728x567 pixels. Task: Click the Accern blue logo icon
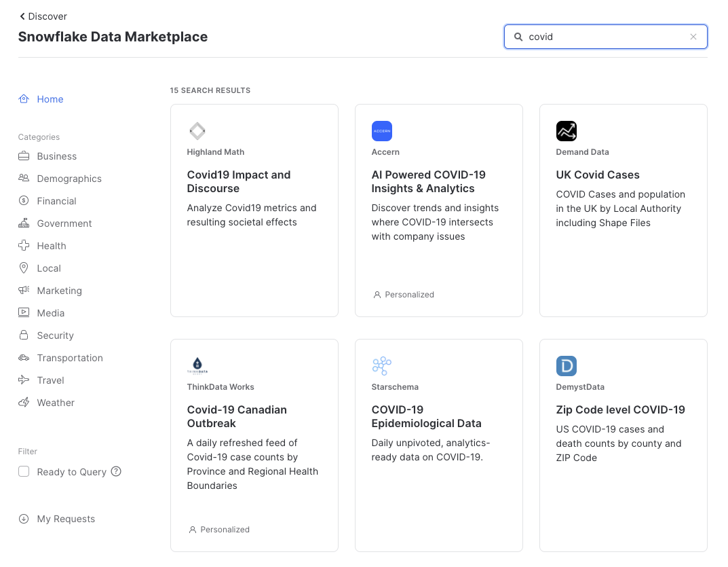click(x=382, y=131)
